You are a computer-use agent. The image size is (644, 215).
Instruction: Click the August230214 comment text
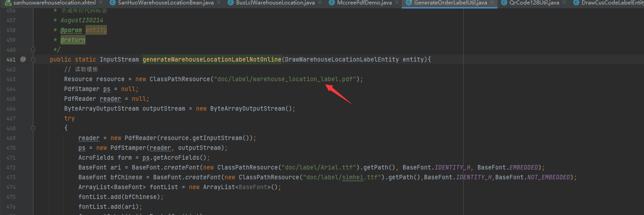pyautogui.click(x=82, y=20)
